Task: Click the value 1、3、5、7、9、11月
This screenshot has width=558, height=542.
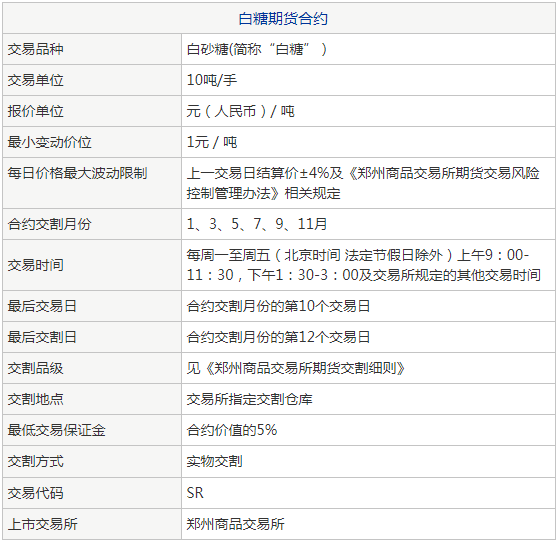Action: 257,224
